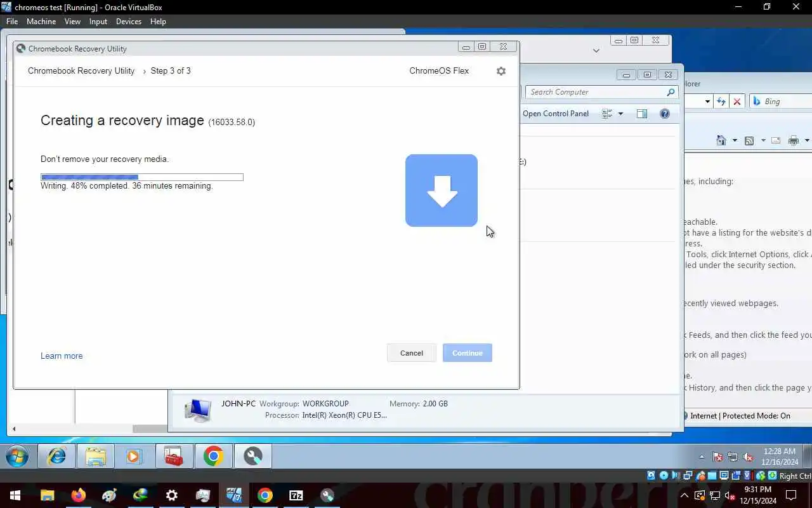Open VirtualBox Help menu

pyautogui.click(x=158, y=21)
